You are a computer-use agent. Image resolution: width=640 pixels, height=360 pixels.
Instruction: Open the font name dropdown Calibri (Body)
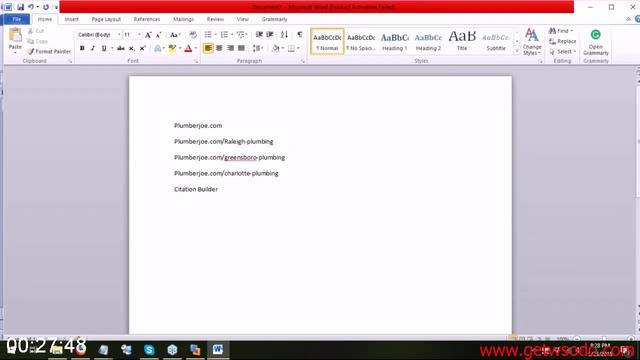pyautogui.click(x=119, y=35)
